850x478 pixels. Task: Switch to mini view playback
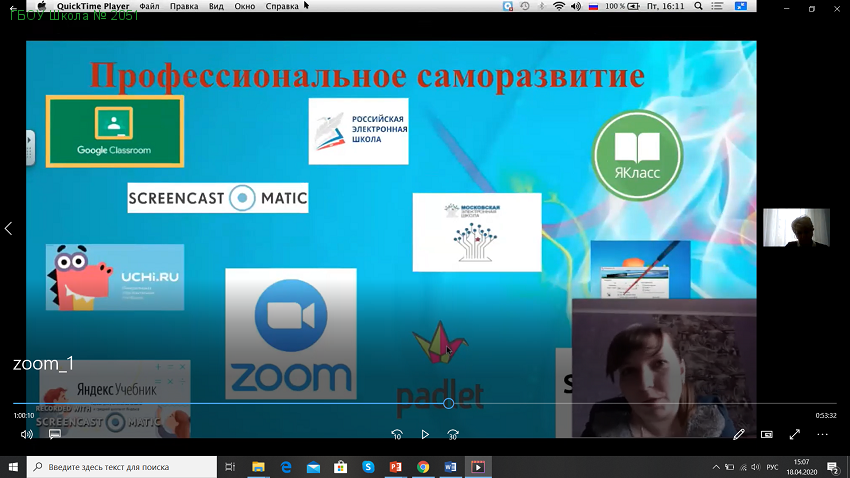point(767,435)
